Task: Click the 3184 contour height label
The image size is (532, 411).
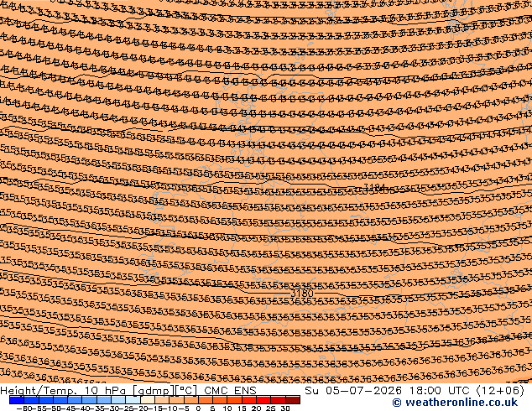Action: [374, 187]
